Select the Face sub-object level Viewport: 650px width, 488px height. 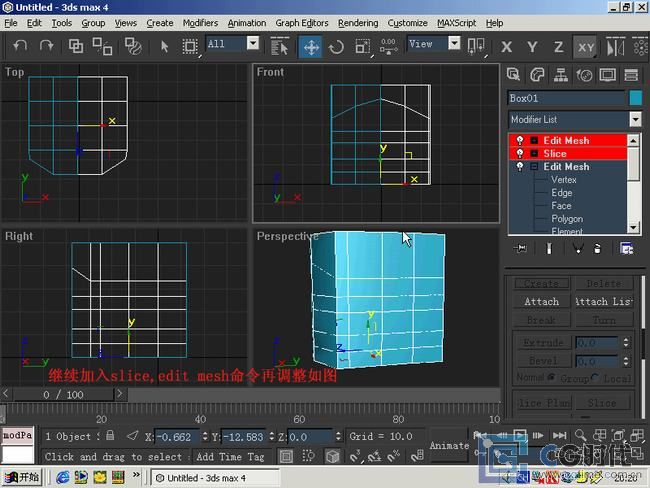point(561,206)
